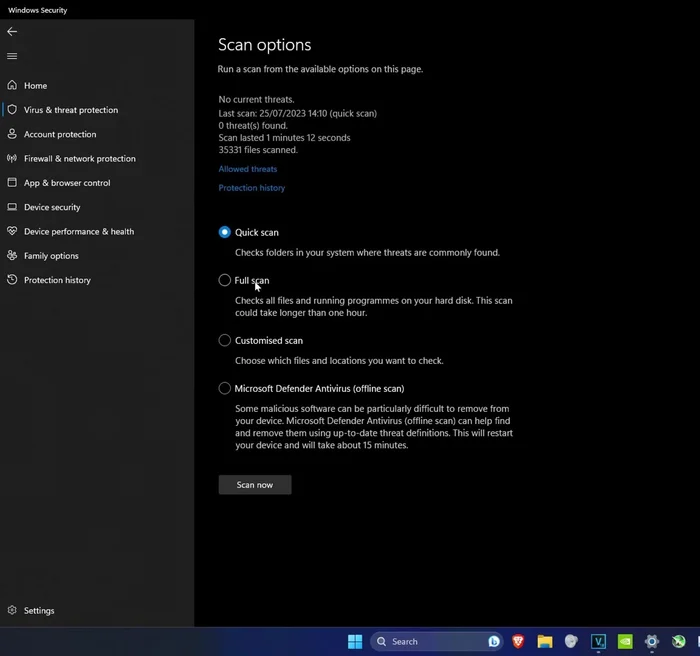Click the Windows Security title text

[x=38, y=10]
